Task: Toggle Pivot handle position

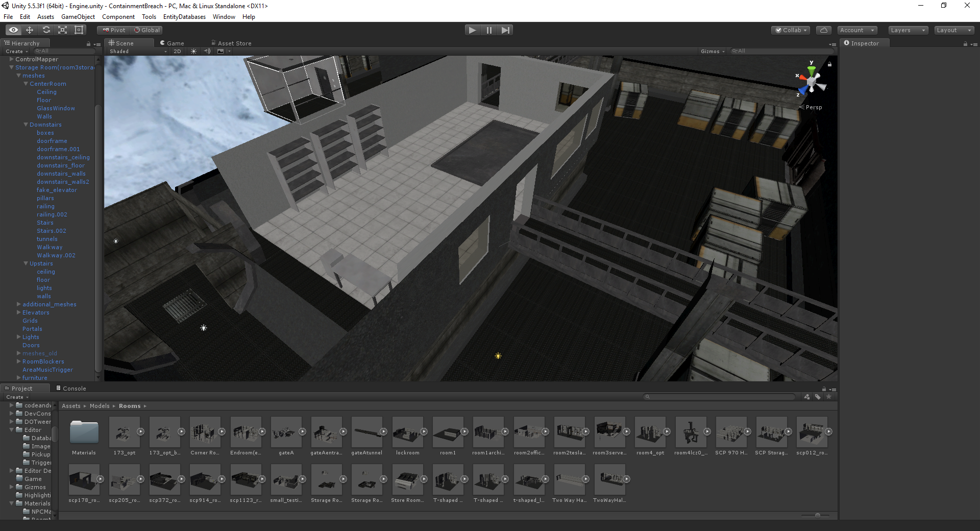Action: (x=114, y=30)
